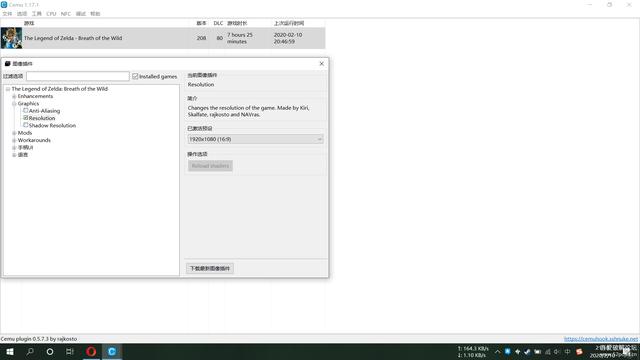Show hidden system tray icons
This screenshot has width=640, height=360.
(x=498, y=351)
